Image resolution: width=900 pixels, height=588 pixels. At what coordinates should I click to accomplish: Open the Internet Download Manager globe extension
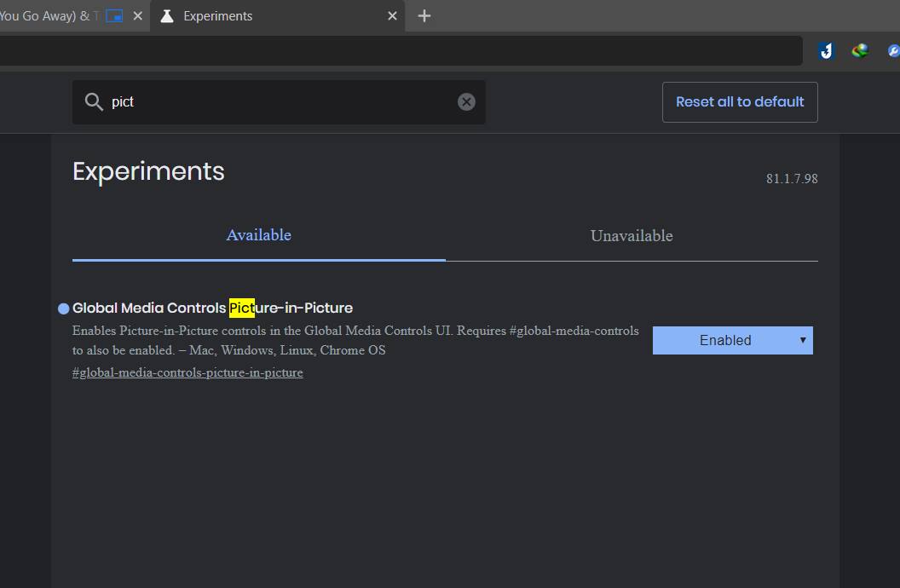(860, 51)
